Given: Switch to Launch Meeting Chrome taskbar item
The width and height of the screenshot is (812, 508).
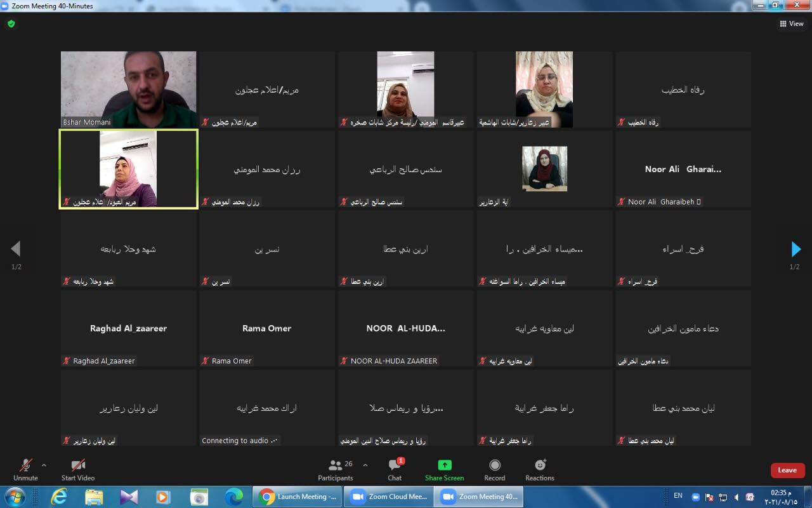Looking at the screenshot, I should tap(298, 497).
